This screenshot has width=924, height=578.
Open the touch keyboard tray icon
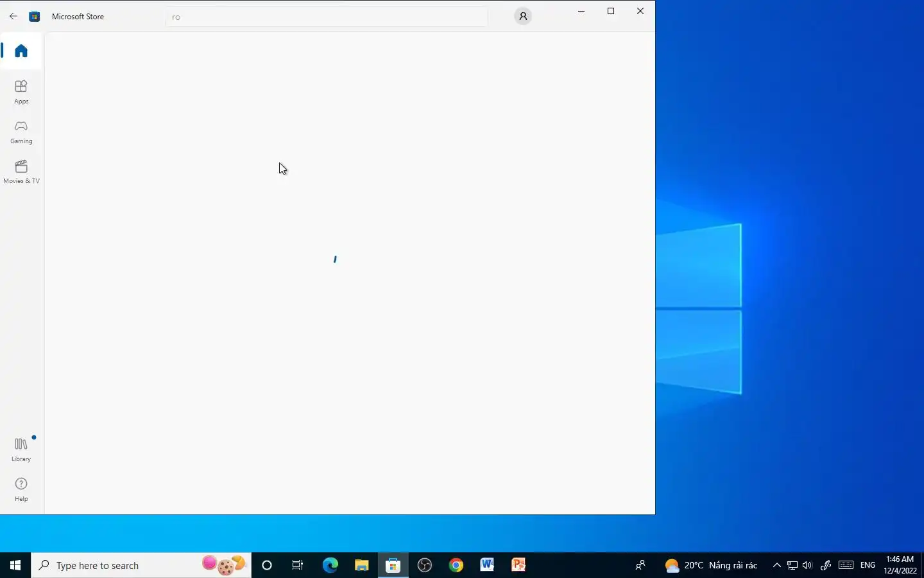coord(846,565)
